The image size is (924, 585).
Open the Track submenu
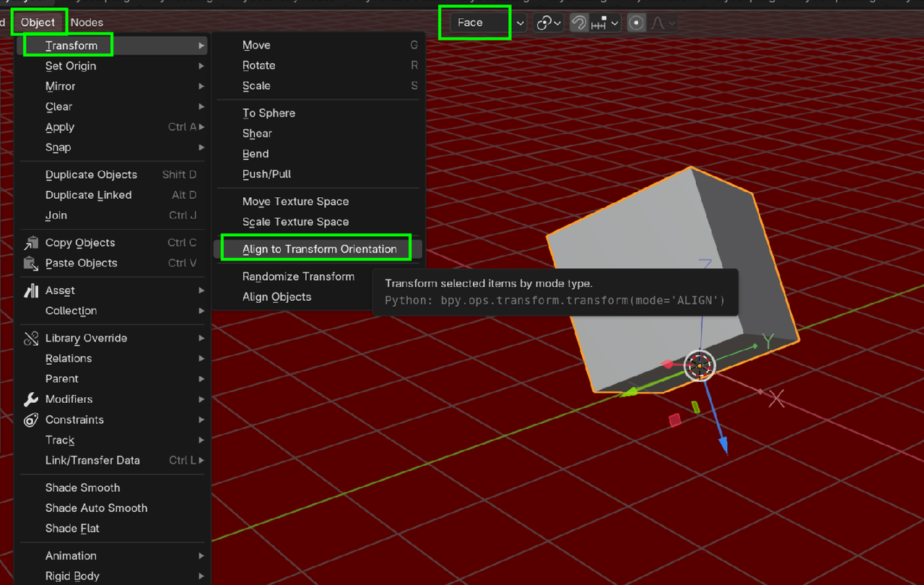click(x=113, y=440)
